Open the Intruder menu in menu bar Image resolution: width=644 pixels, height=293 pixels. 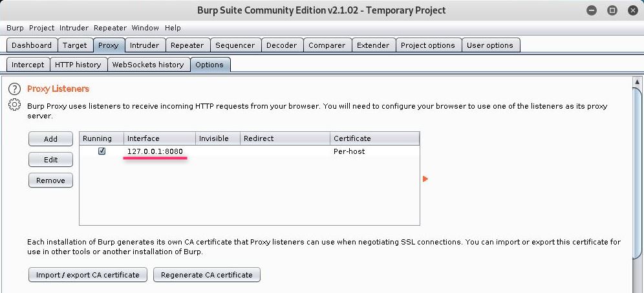click(x=74, y=28)
